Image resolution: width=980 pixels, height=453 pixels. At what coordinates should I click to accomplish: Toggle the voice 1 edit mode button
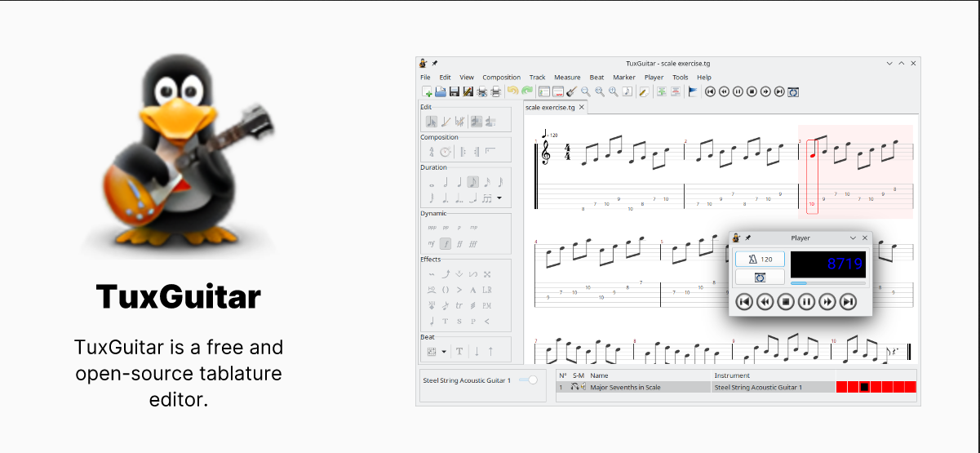coord(477,121)
